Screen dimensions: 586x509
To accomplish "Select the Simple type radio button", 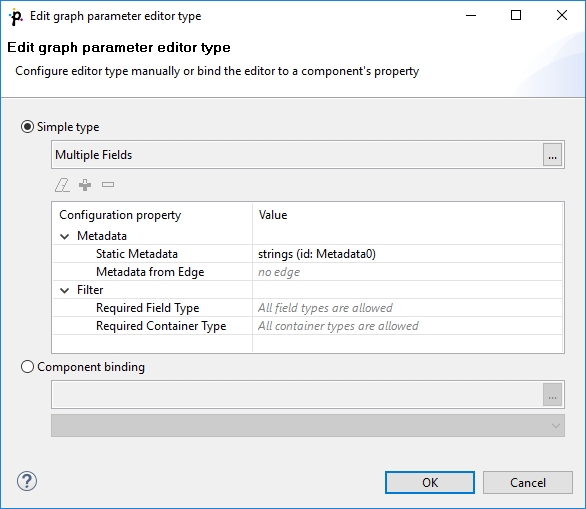I will (27, 127).
